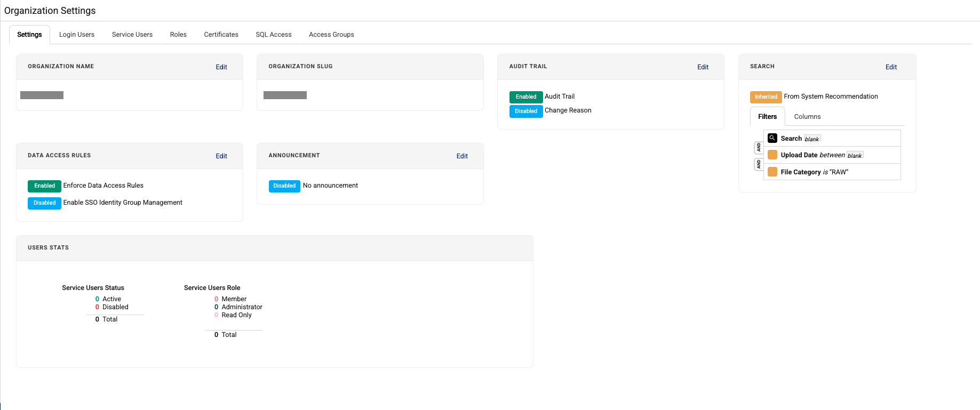Click the orange File Category filter icon

point(772,172)
